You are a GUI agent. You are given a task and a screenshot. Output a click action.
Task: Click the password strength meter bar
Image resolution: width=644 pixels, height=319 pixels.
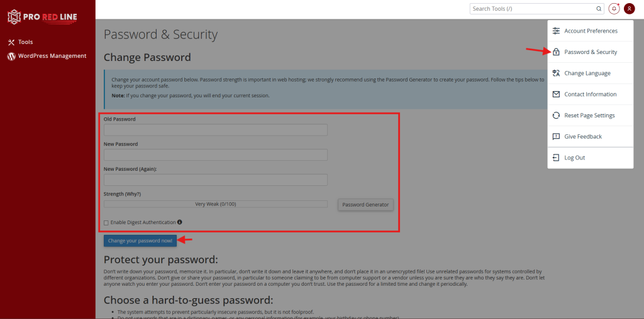click(x=215, y=204)
